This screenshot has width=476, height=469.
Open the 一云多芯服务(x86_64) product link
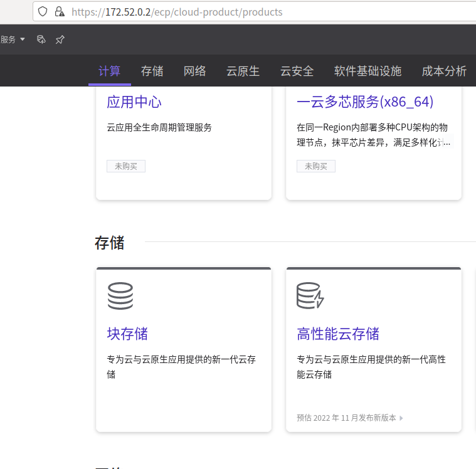365,102
